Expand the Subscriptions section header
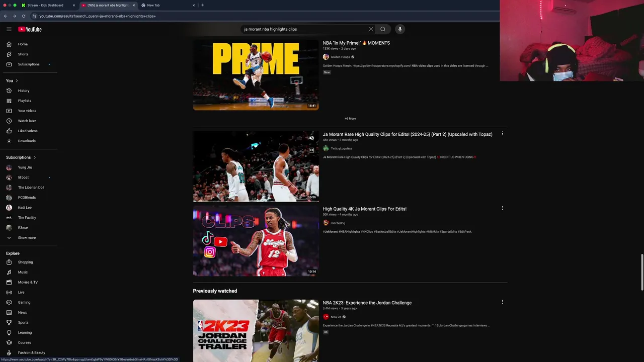644x362 pixels. (21, 157)
